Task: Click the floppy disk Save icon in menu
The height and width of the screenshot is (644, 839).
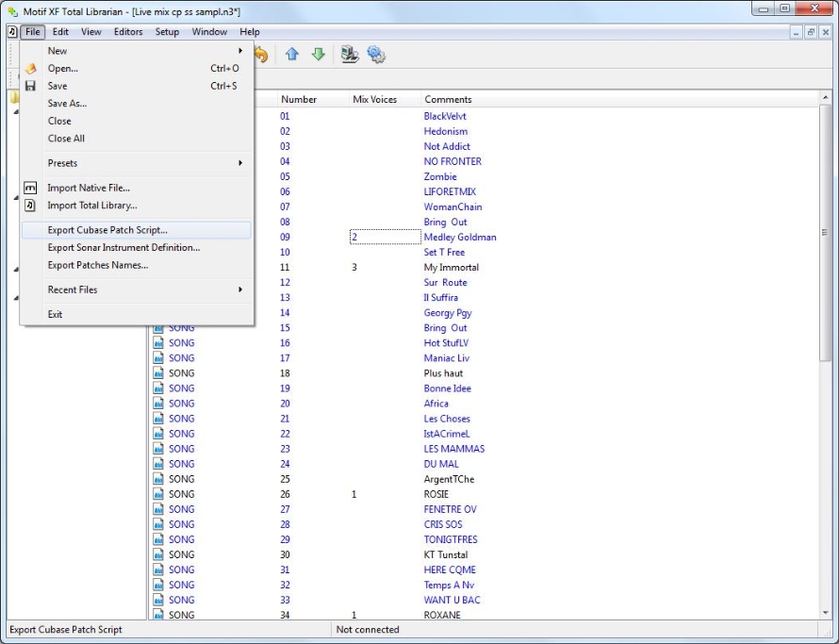Action: coord(30,86)
